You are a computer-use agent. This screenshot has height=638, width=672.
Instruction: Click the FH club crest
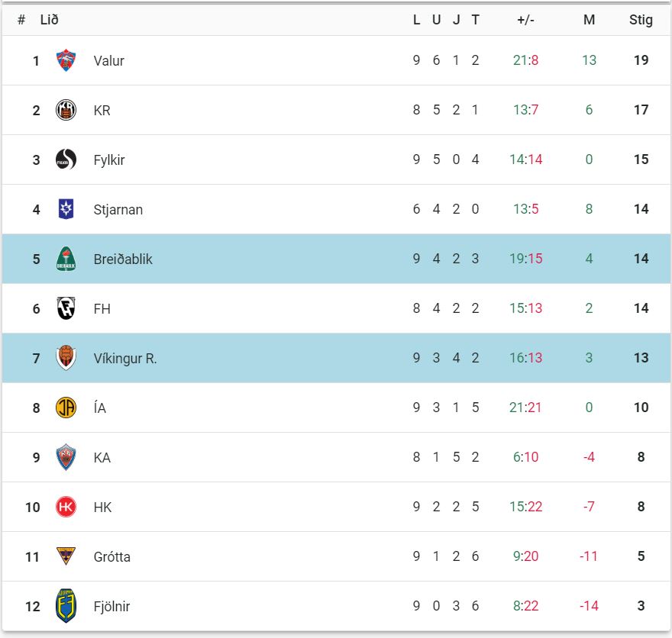click(66, 308)
